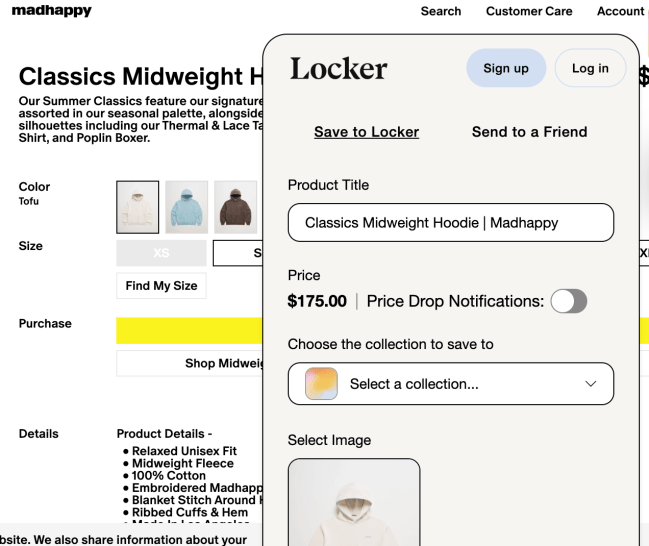Click the gradient collection icon
Screen dimensions: 649x546
point(321,384)
